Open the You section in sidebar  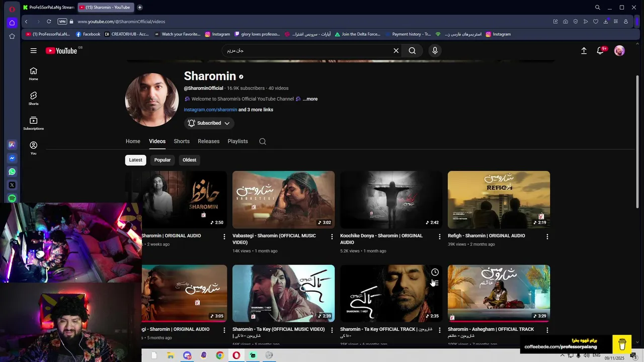pos(33,148)
